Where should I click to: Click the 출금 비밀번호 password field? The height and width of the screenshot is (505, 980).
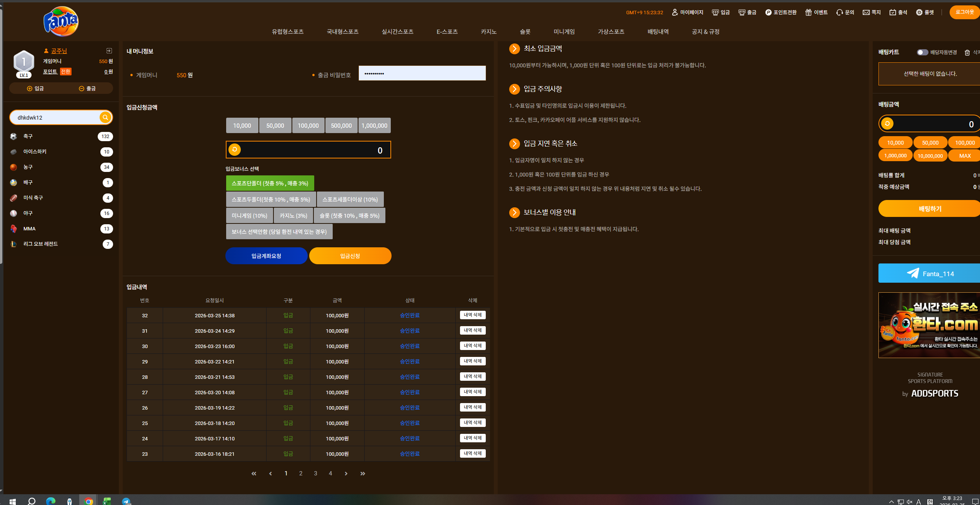pos(422,73)
